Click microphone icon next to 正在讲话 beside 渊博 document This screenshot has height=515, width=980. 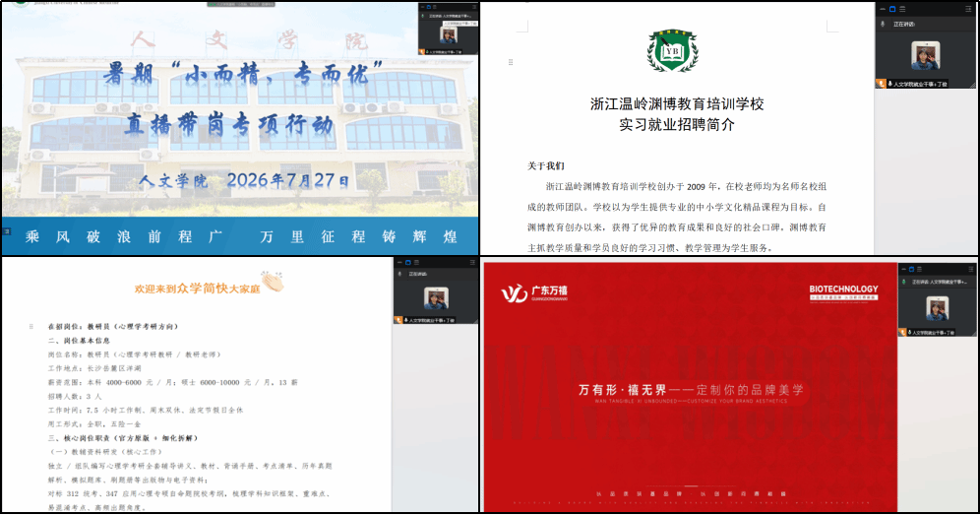883,24
